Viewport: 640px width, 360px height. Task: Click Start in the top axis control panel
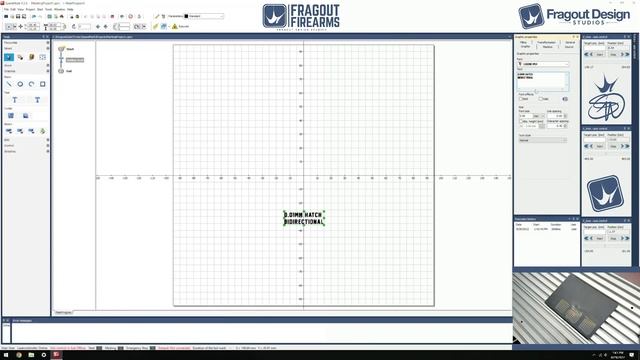pyautogui.click(x=600, y=54)
